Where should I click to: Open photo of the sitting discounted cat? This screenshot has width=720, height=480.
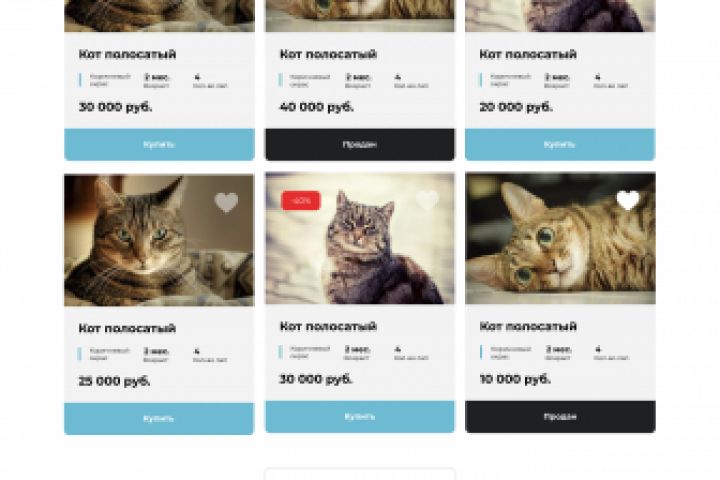[x=360, y=238]
